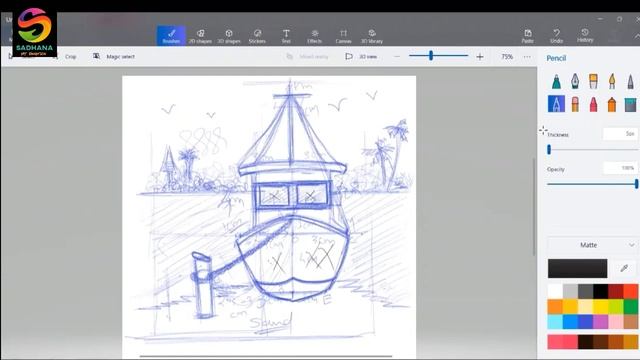Pick the light gray color swatch
Viewport: 640px width, 360px height.
pyautogui.click(x=570, y=291)
